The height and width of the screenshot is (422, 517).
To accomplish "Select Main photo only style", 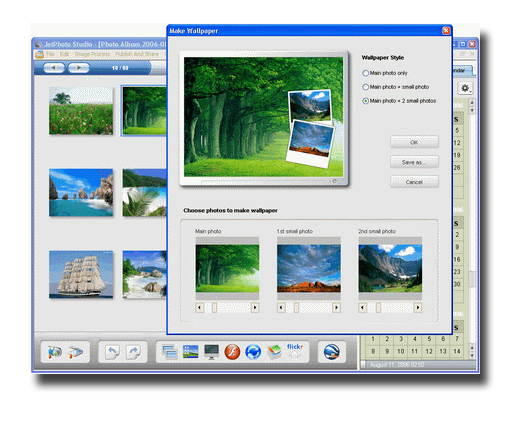I will [366, 73].
